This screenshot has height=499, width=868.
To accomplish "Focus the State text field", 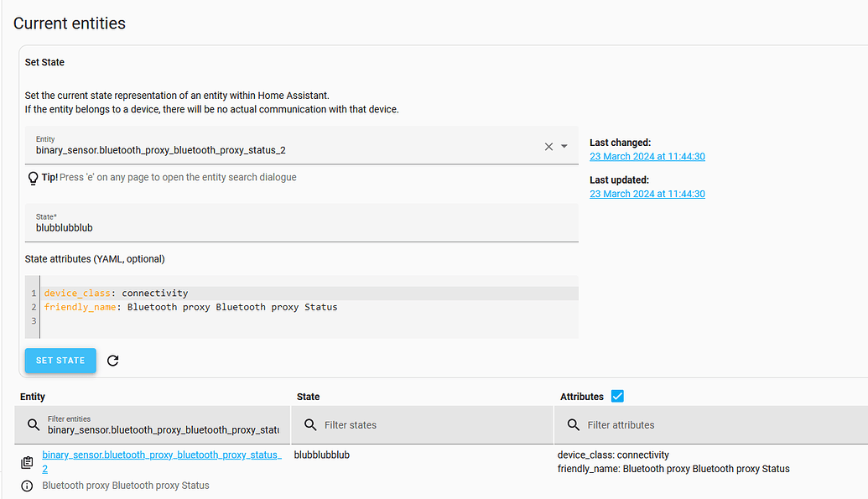I will [302, 227].
